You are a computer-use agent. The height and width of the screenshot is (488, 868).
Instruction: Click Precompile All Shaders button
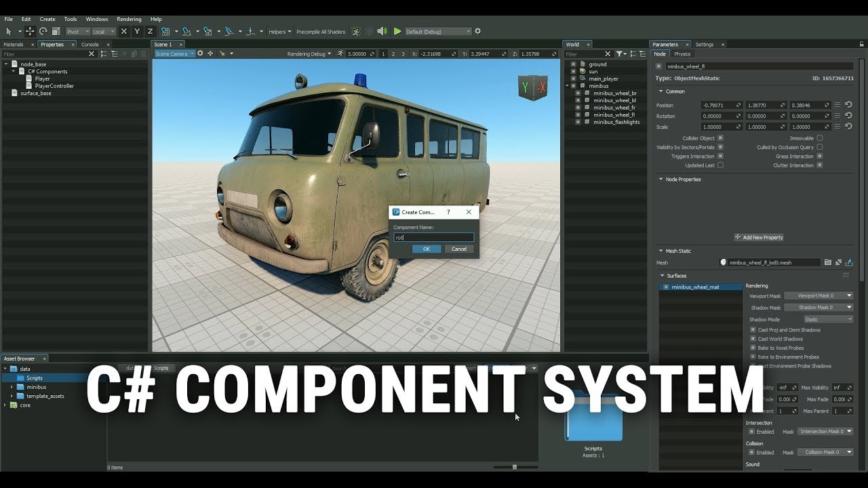tap(321, 31)
